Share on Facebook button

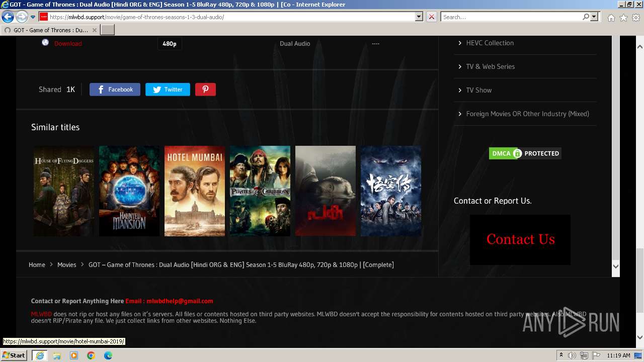click(115, 89)
